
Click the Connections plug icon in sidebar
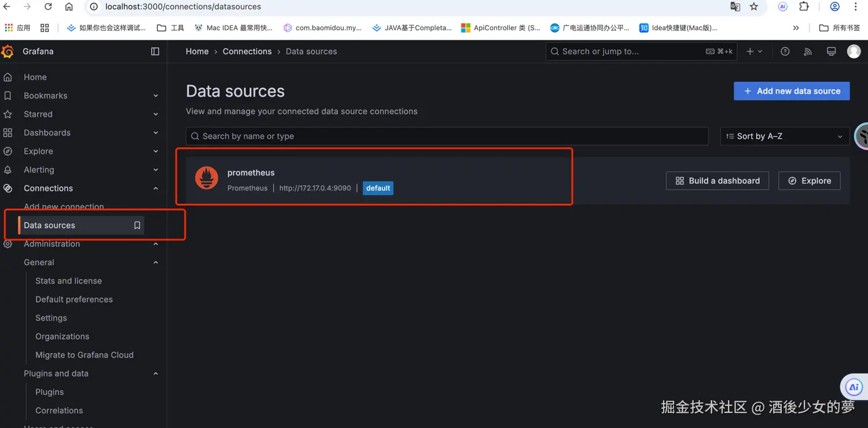(x=8, y=188)
